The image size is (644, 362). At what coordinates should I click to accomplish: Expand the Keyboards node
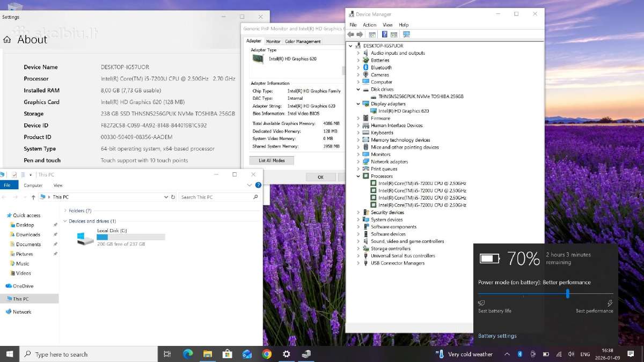coord(358,132)
